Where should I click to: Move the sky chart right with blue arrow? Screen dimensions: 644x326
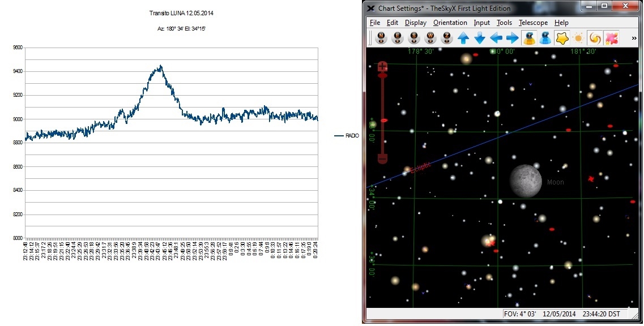(512, 38)
